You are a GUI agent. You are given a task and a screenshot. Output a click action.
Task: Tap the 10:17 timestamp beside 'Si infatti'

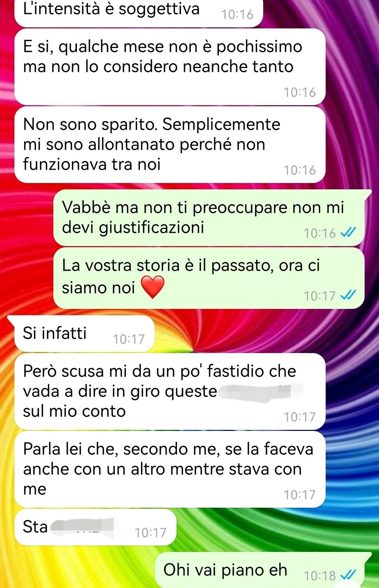(x=129, y=339)
